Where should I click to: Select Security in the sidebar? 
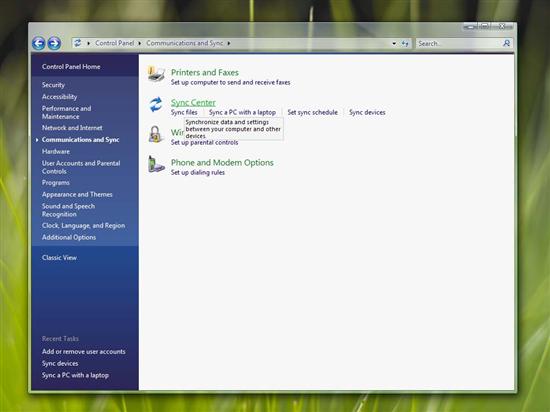click(x=53, y=85)
